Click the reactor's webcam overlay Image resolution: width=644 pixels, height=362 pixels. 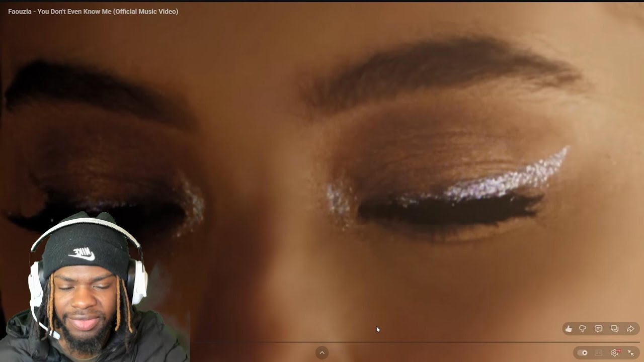[x=95, y=287]
